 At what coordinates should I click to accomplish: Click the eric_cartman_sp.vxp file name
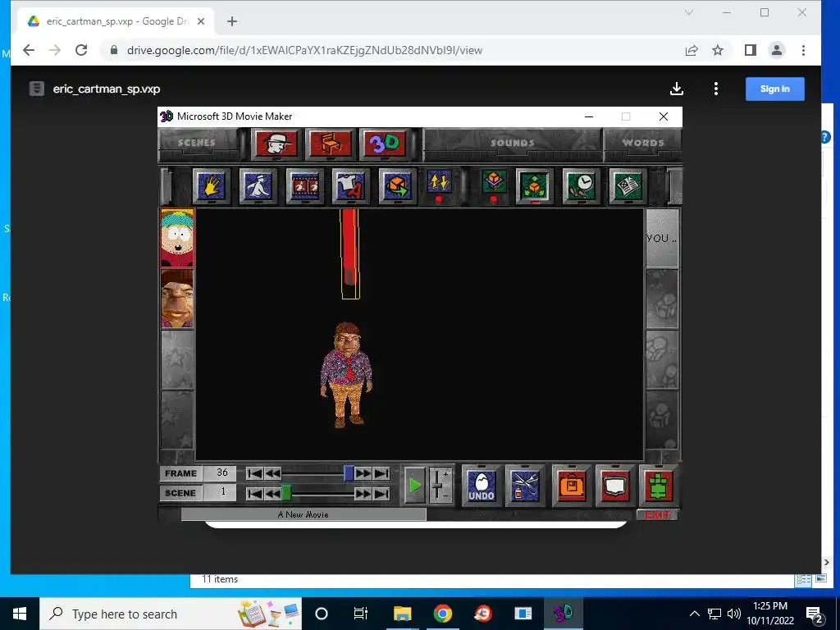click(x=107, y=89)
